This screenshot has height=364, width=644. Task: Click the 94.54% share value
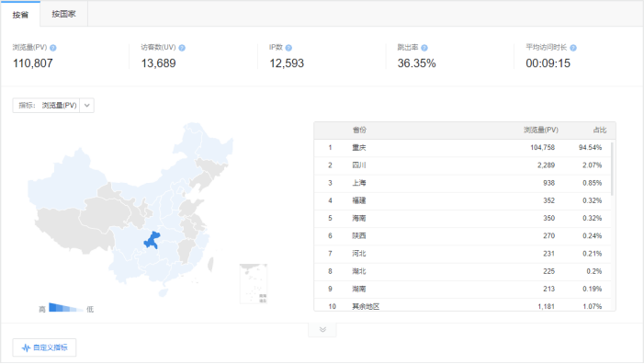coord(590,147)
